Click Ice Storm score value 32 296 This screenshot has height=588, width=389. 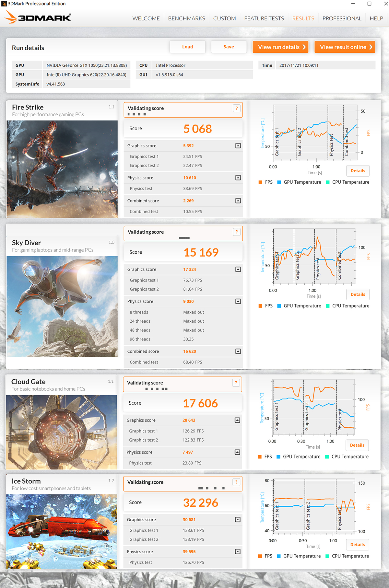[201, 503]
